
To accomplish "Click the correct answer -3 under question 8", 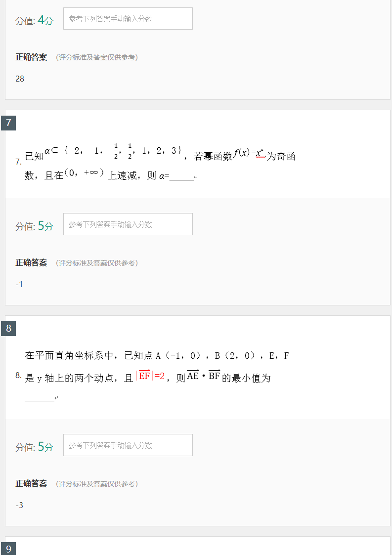I will (x=19, y=505).
